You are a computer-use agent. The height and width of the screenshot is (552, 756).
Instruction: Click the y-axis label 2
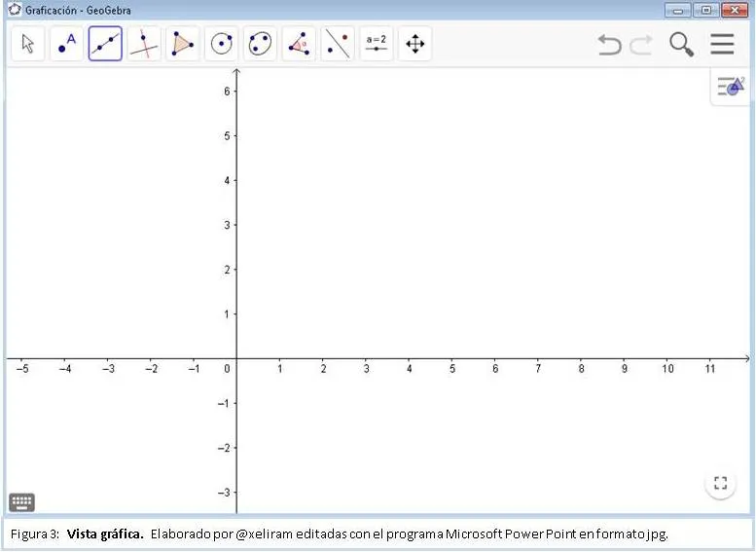pos(227,270)
